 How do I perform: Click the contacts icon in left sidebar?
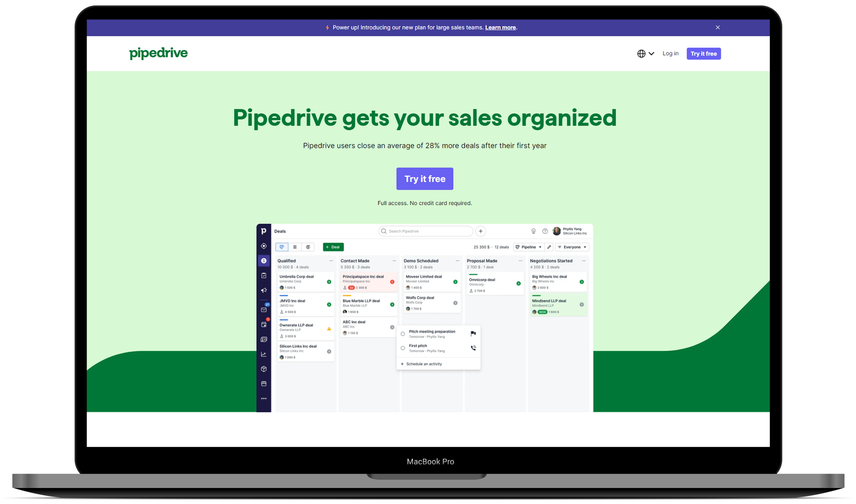[264, 339]
